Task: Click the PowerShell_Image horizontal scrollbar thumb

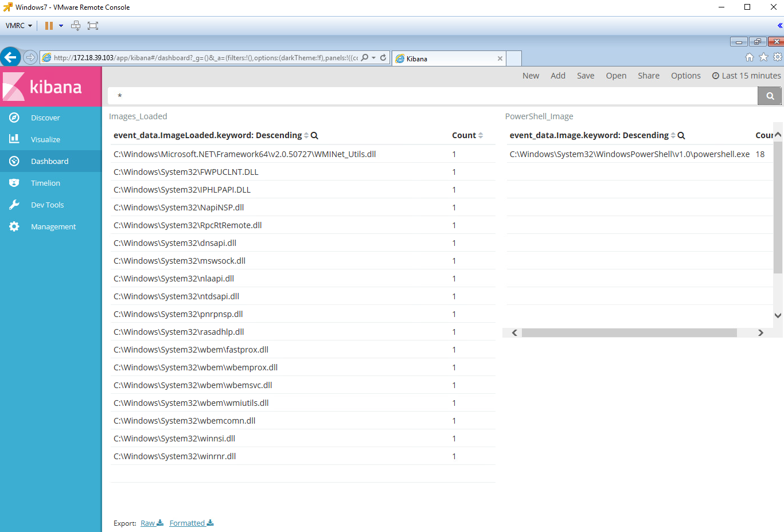Action: [x=629, y=333]
